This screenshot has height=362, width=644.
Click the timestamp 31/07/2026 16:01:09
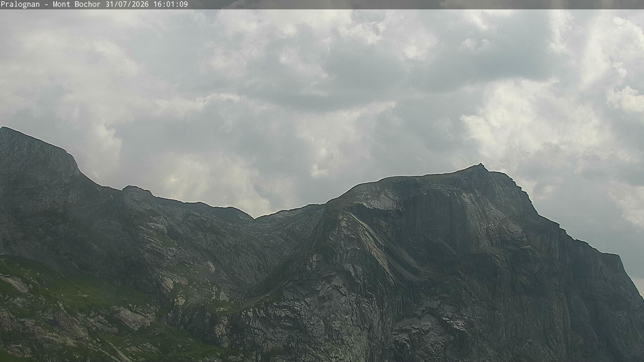[147, 4]
